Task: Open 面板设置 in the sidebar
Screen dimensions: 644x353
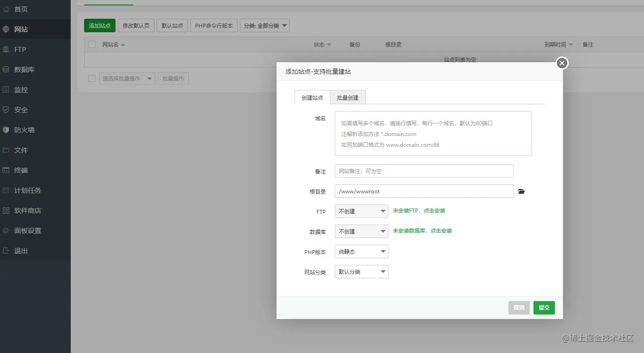Action: click(35, 230)
